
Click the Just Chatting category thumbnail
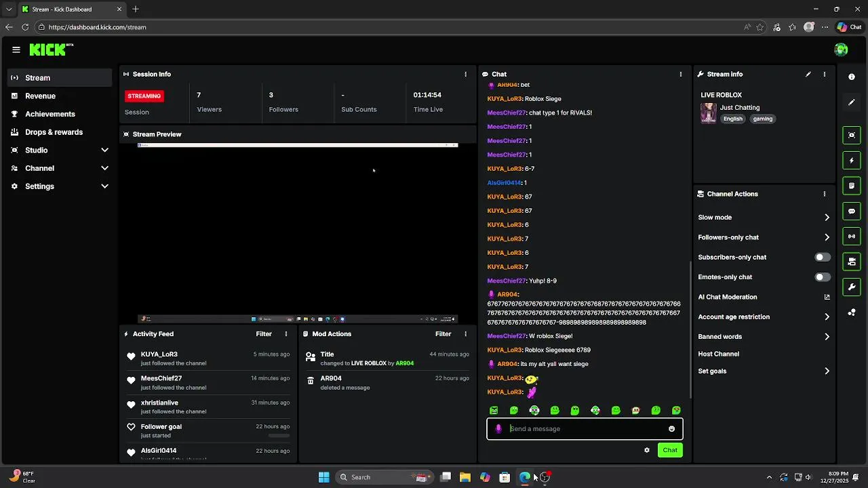coord(709,113)
